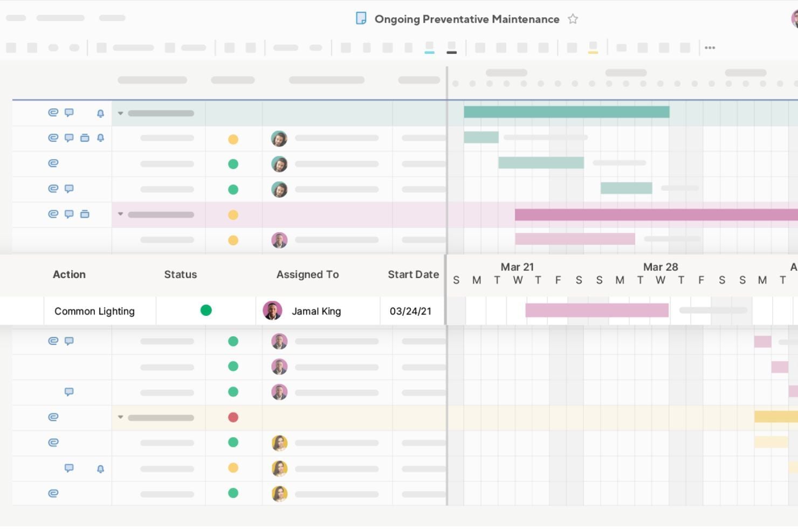Image resolution: width=798 pixels, height=532 pixels.
Task: Open the attachment on the last visible row
Action: (x=52, y=493)
